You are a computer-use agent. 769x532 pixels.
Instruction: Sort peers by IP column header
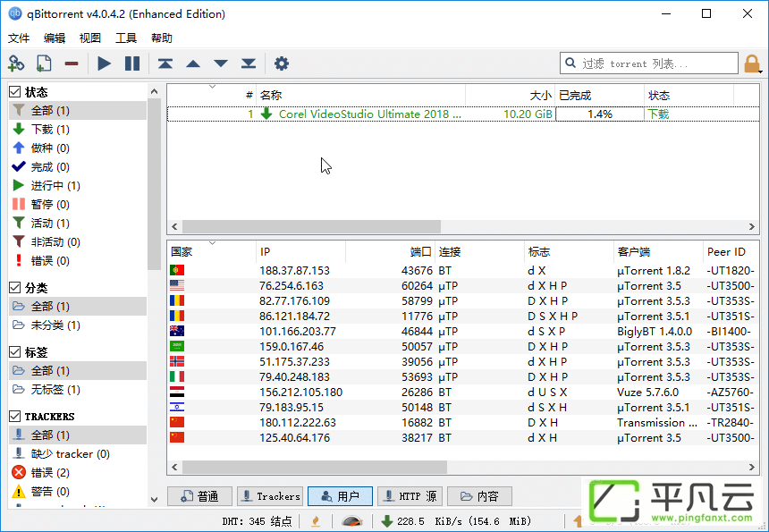point(300,251)
